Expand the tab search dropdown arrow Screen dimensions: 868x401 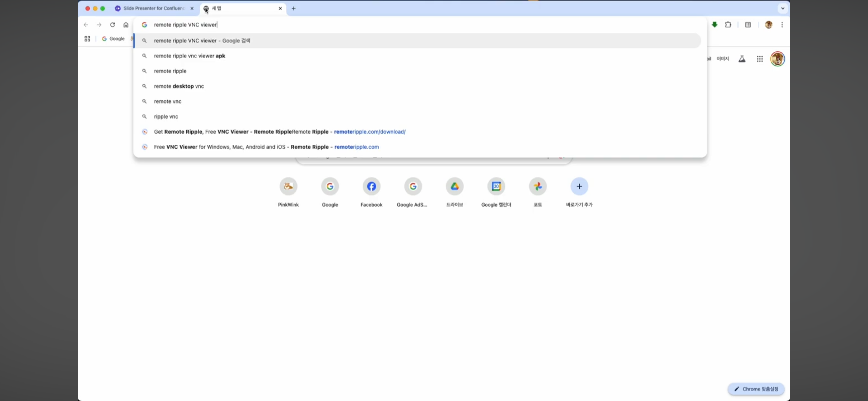(782, 8)
